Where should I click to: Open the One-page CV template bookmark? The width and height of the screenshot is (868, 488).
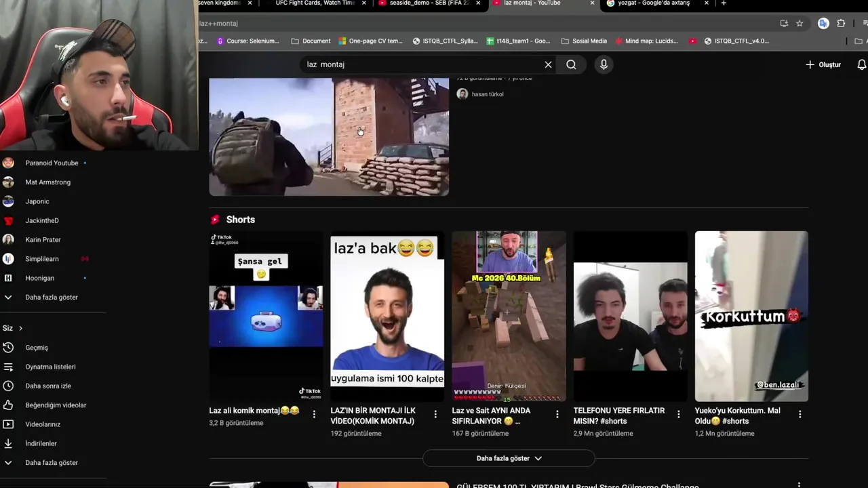click(x=370, y=41)
